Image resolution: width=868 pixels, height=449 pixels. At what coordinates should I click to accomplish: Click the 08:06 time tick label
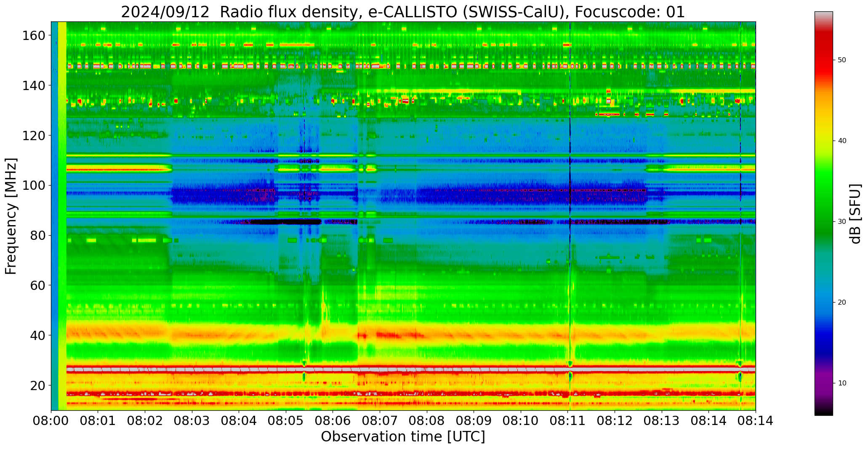(333, 421)
